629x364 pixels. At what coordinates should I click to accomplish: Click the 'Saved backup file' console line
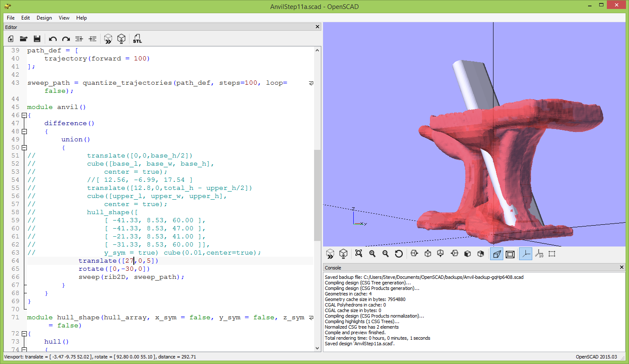coord(424,277)
